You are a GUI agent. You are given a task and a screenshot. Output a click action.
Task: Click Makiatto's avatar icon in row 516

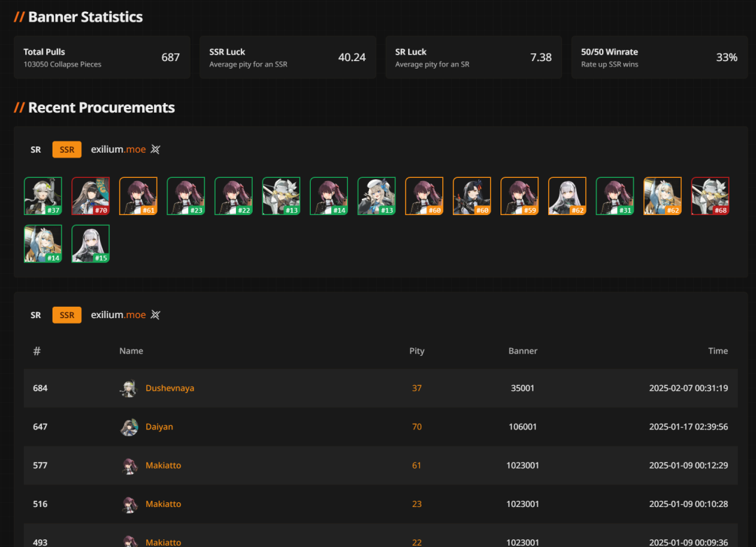(129, 504)
